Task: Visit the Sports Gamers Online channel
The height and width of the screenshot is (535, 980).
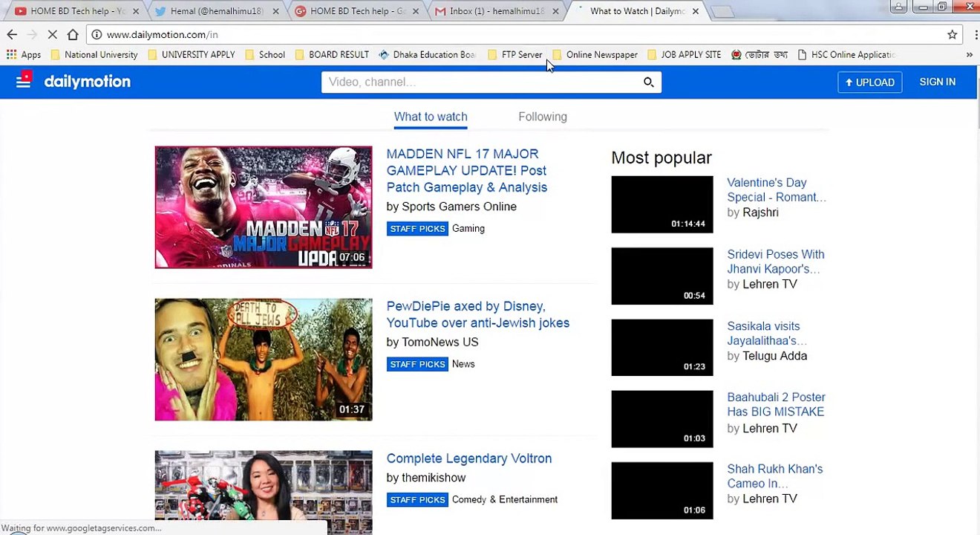Action: point(459,207)
